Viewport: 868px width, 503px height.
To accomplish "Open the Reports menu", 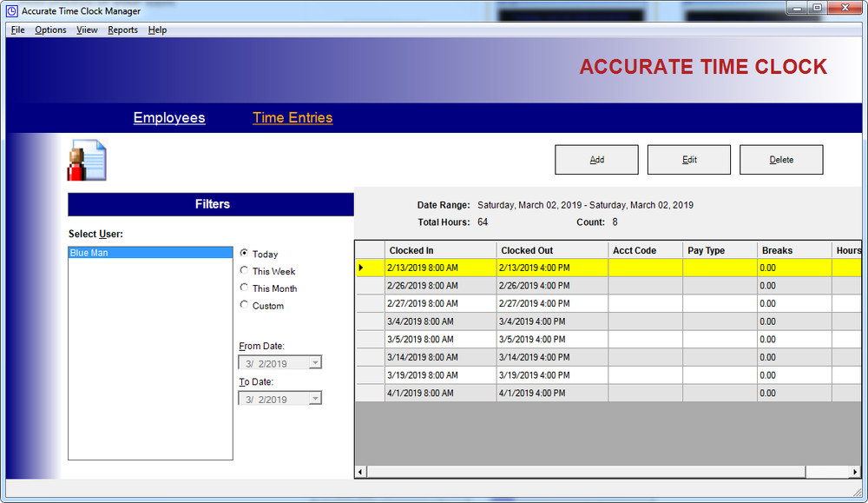I will pyautogui.click(x=122, y=30).
